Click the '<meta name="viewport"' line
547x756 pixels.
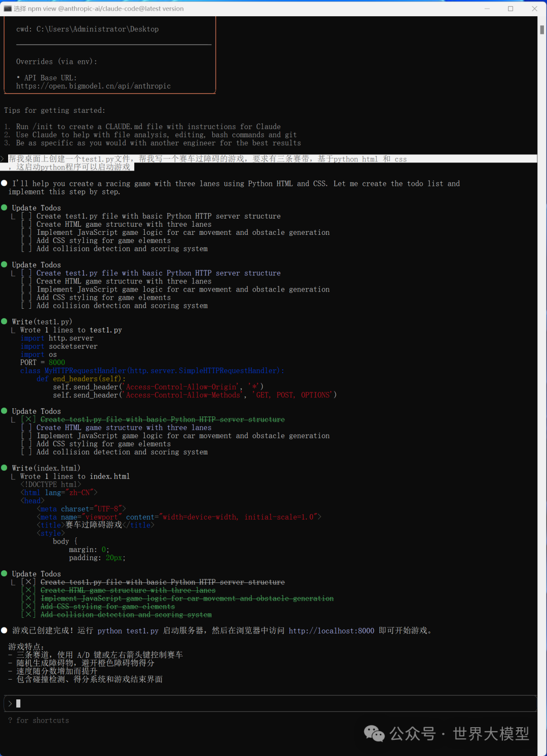tap(179, 517)
